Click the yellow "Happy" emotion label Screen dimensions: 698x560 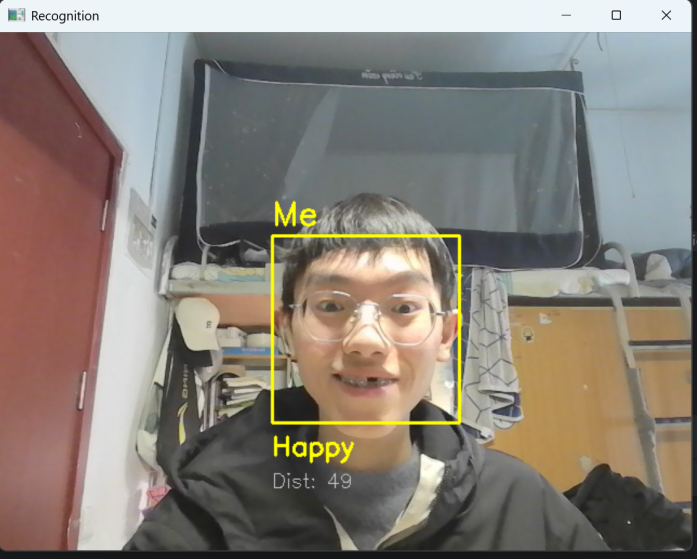pyautogui.click(x=313, y=447)
